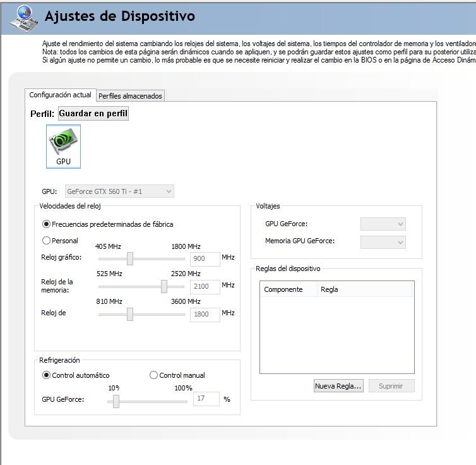This screenshot has width=476, height=465.
Task: Switch to Control manual fan mode
Action: [153, 375]
